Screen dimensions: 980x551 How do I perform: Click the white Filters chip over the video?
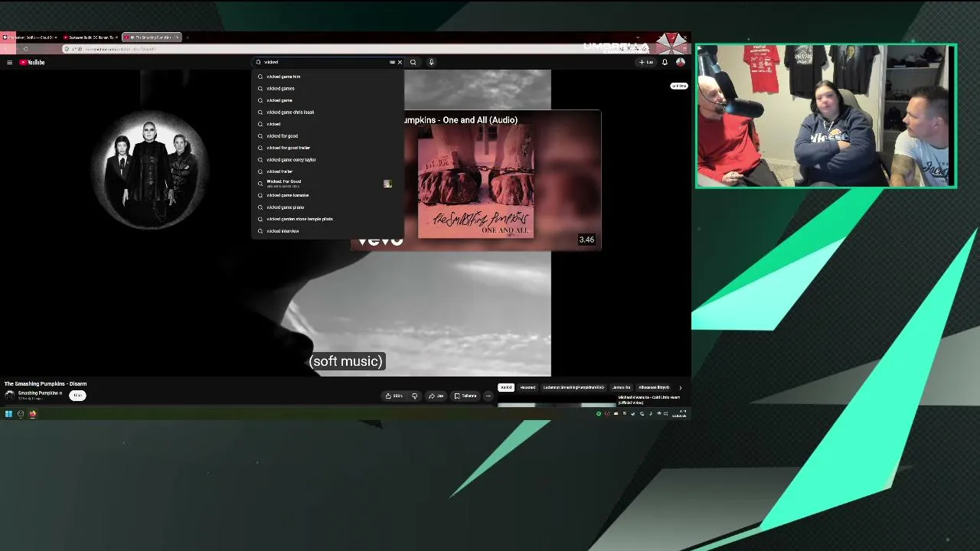click(x=679, y=86)
